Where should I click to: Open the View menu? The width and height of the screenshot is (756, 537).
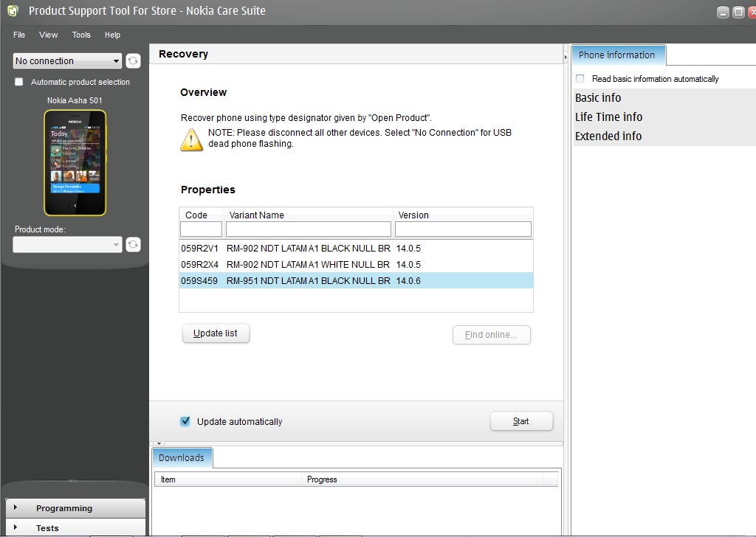[x=48, y=35]
